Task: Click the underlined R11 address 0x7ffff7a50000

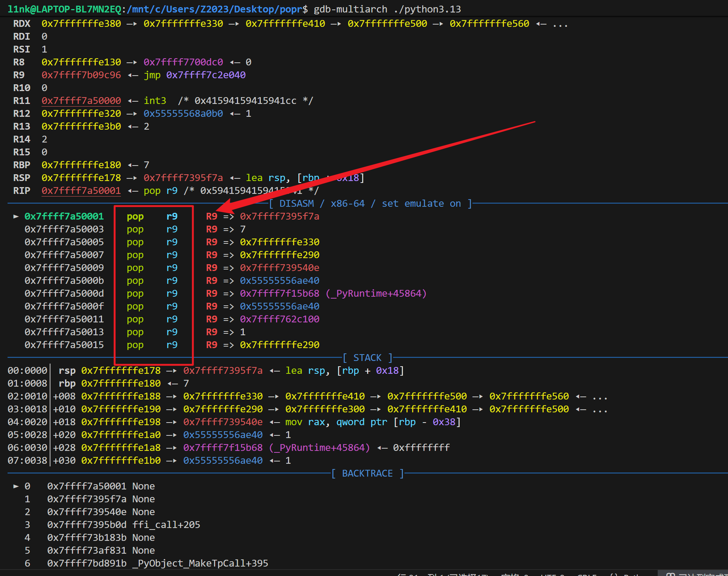Action: pos(81,101)
